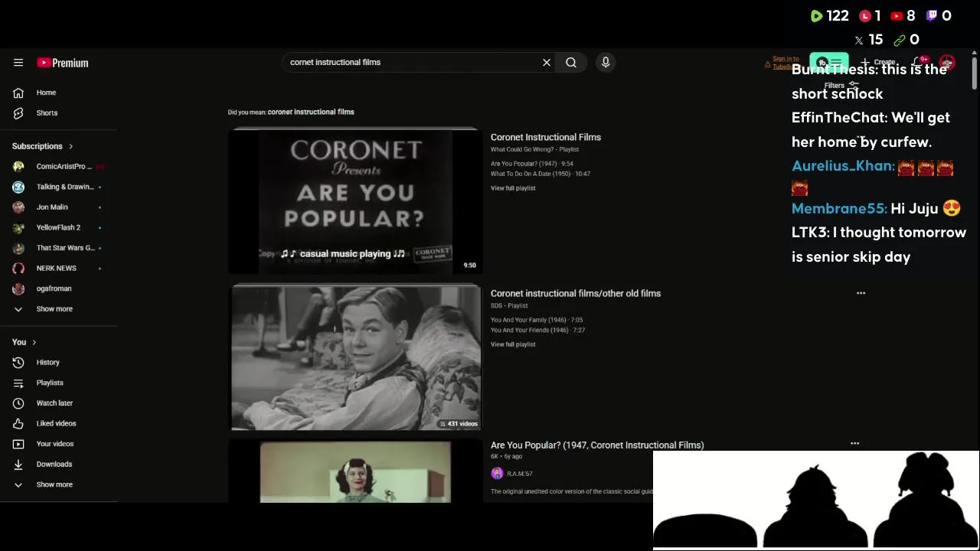Open three-dot menu for SDS playlist

[x=861, y=293]
